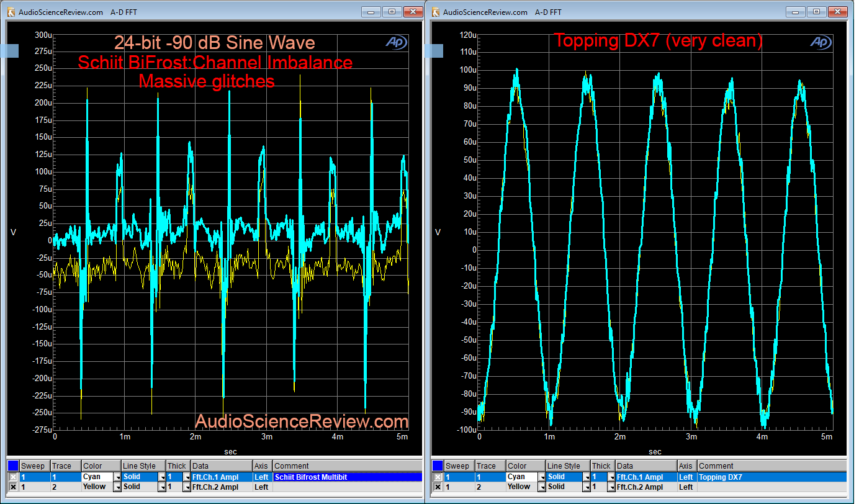The image size is (859, 504).
Task: Click the 'V' y-axis label on the Topping DX7 graph
Action: 438,232
